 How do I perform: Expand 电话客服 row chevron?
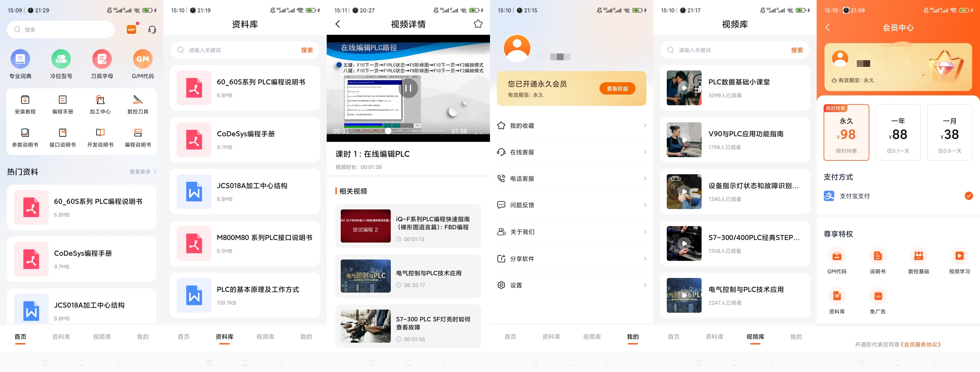click(x=645, y=178)
